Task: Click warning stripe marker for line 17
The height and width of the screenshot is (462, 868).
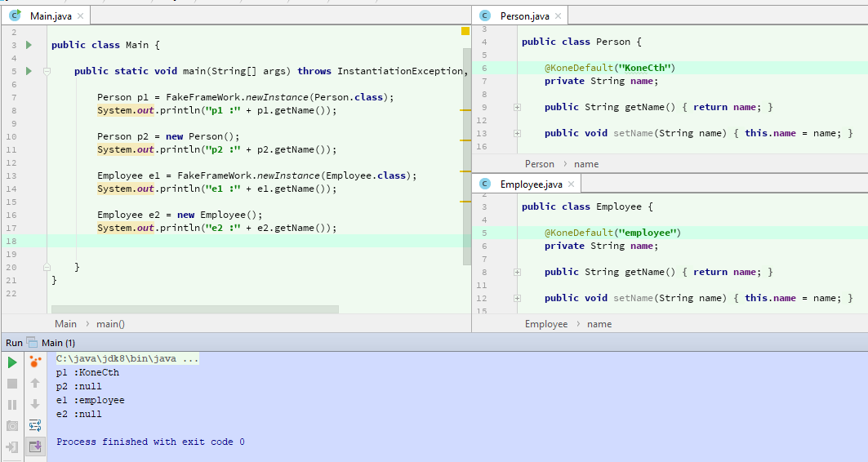Action: pos(465,202)
